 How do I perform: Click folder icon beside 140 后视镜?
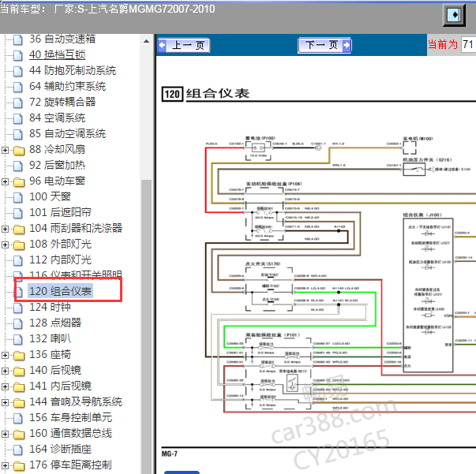(19, 371)
